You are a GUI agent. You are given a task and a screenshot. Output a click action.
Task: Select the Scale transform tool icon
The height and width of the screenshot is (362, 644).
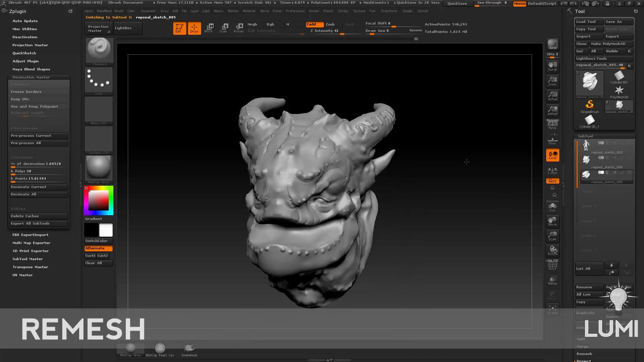[223, 28]
